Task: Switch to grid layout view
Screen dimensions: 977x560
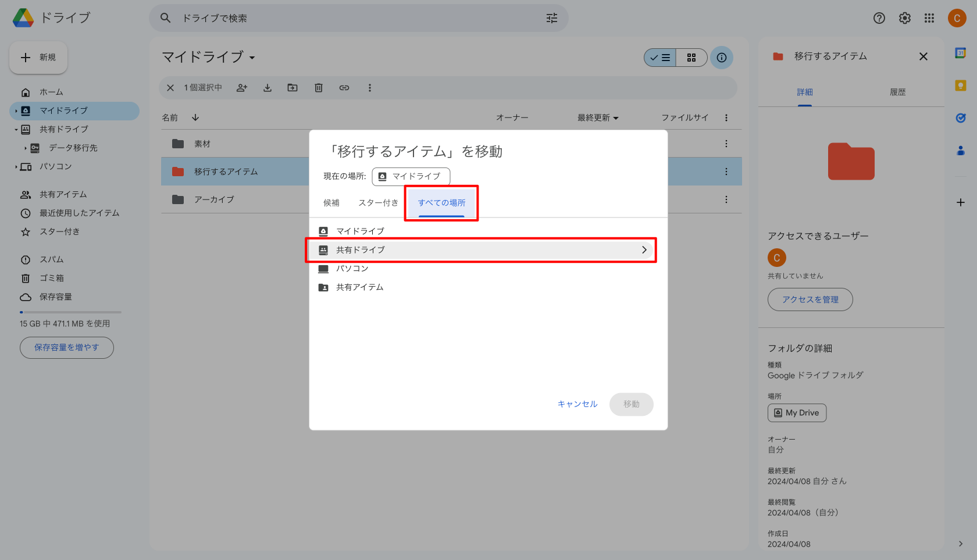Action: [691, 58]
